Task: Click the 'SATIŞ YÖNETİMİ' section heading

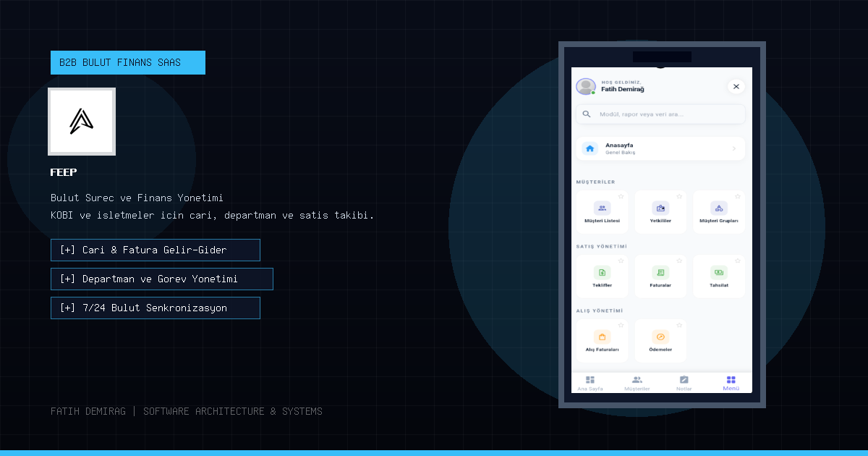Action: (x=601, y=247)
